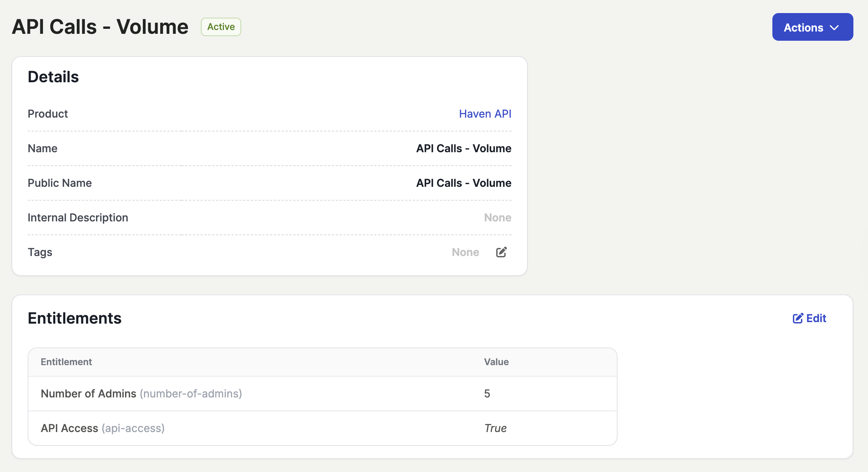868x472 pixels.
Task: Click the Public Name field value
Action: pyautogui.click(x=464, y=183)
